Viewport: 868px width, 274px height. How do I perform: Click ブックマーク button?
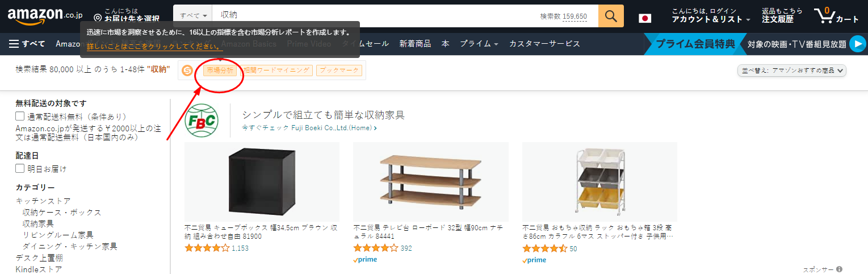pyautogui.click(x=339, y=70)
